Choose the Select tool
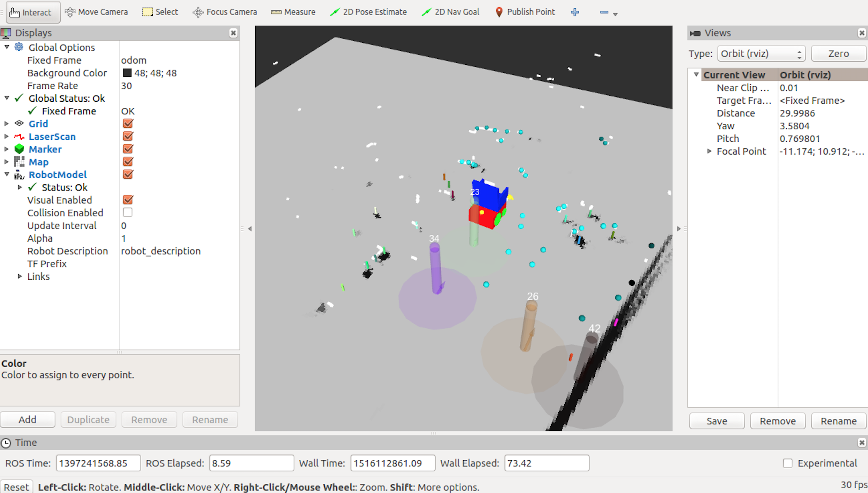This screenshot has width=868, height=493. click(160, 12)
